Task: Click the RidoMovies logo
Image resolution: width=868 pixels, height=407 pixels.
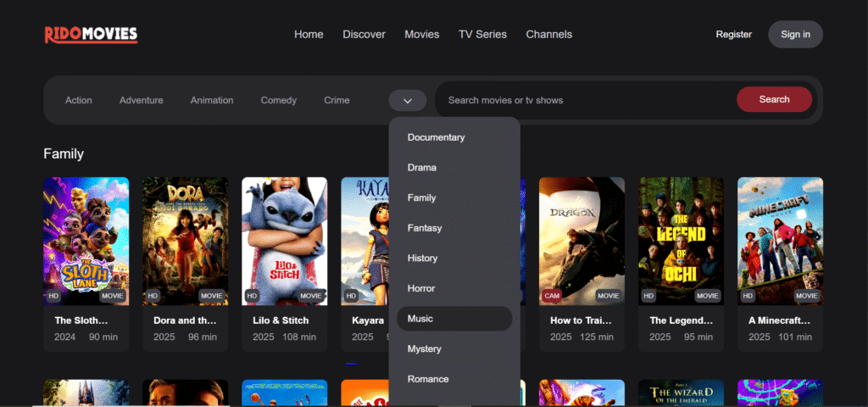Action: pos(91,34)
